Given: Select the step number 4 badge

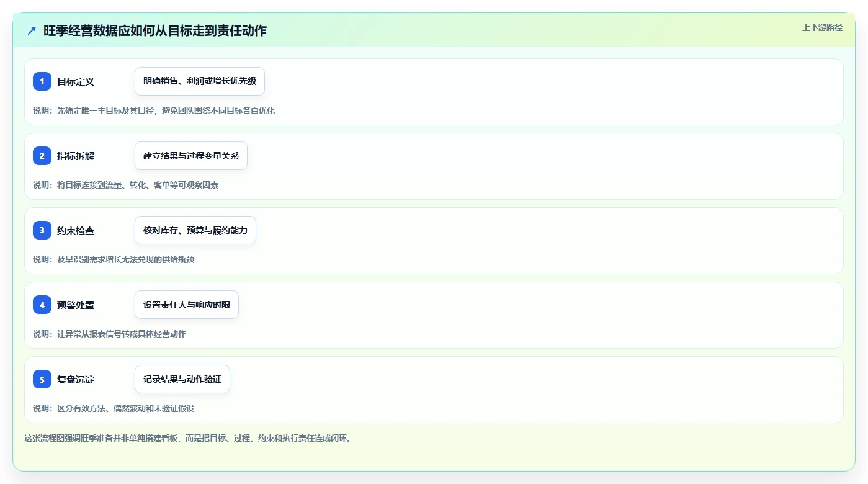Looking at the screenshot, I should click(42, 305).
